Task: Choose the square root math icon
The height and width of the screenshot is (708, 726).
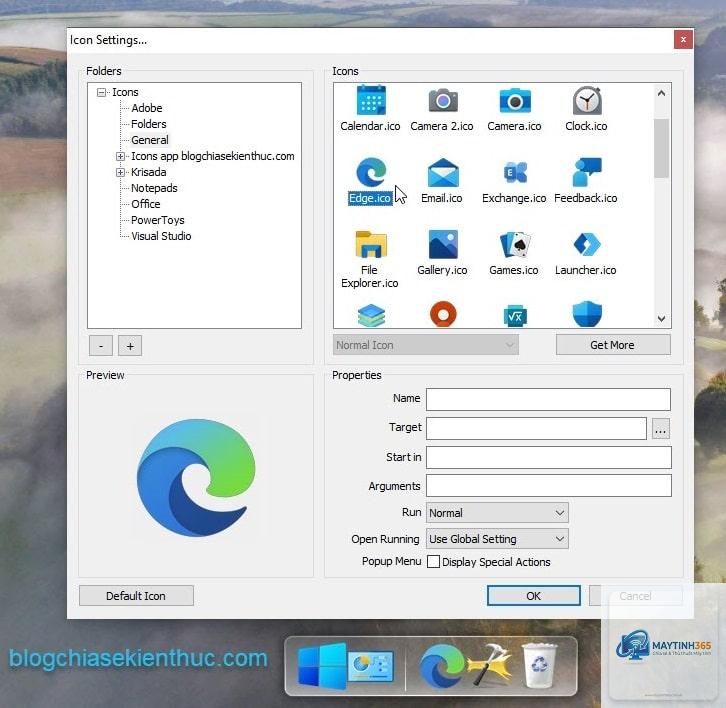Action: point(514,316)
